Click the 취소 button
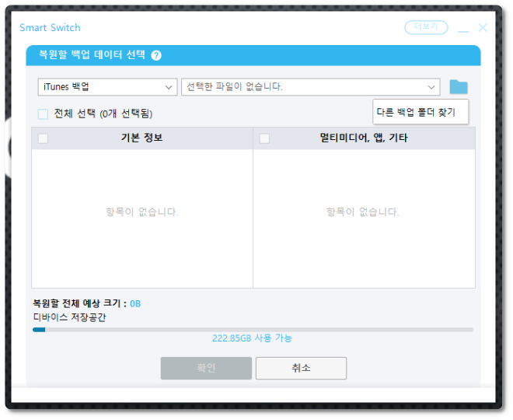Image resolution: width=513 pixels, height=420 pixels. pos(301,368)
